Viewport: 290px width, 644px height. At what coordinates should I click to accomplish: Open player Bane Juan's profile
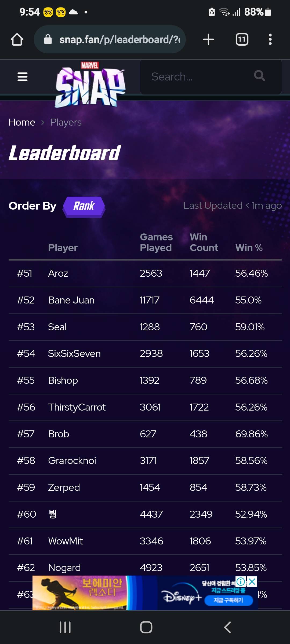point(71,300)
